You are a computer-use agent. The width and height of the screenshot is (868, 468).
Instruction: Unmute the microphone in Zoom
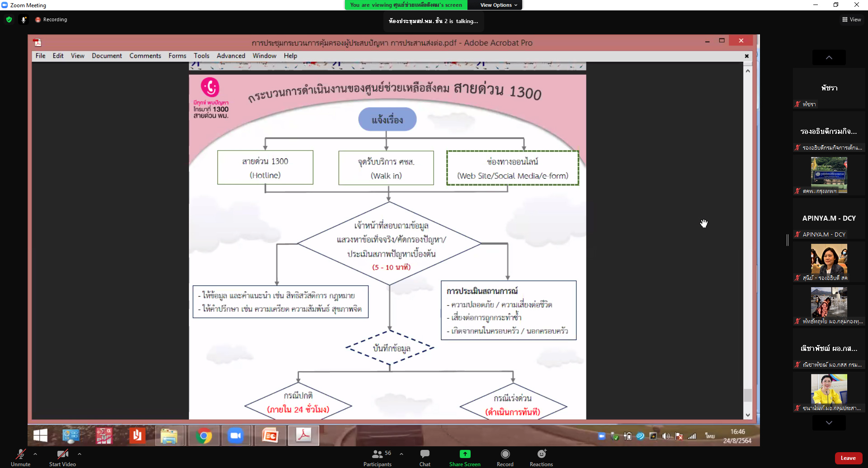(20, 457)
